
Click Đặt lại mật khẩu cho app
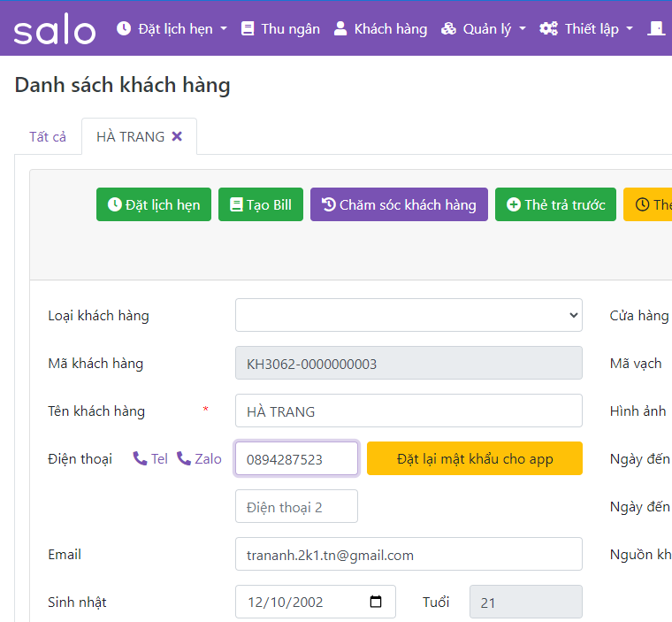point(474,458)
